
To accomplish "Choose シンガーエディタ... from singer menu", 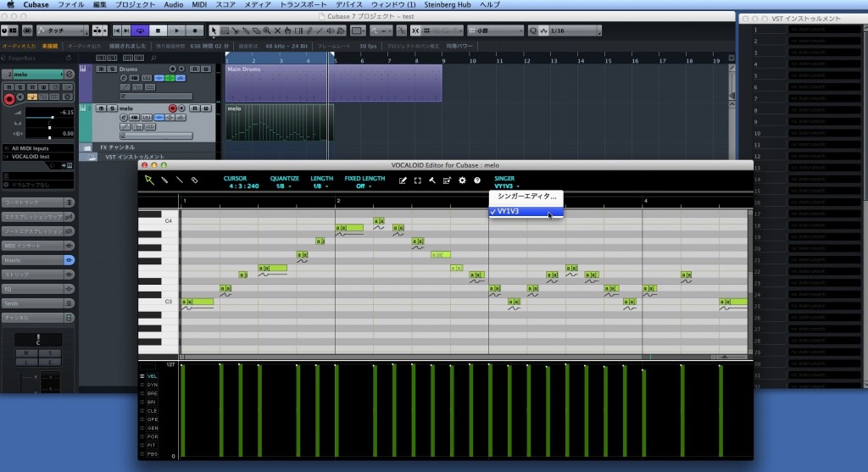I will (526, 197).
